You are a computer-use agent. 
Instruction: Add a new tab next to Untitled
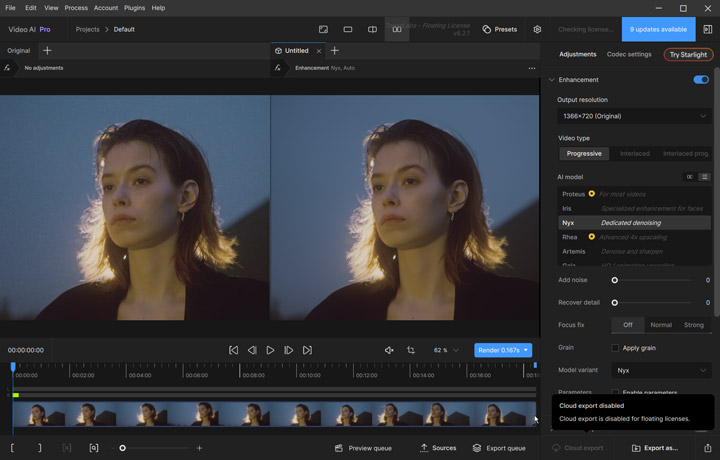(x=335, y=50)
